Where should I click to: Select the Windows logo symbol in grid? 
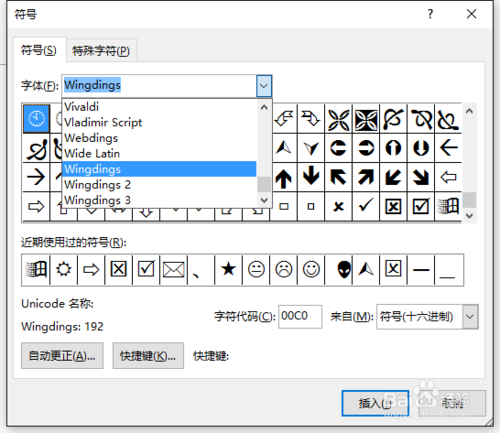(448, 207)
